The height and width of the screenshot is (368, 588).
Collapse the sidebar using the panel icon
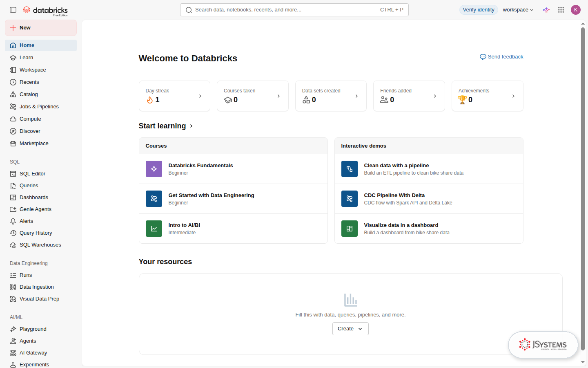coord(13,10)
